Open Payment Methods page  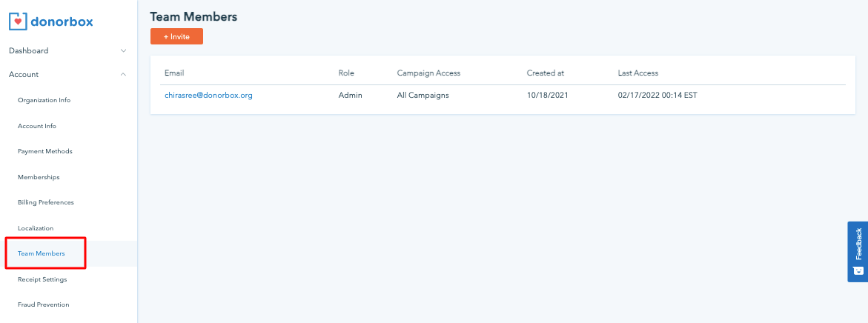45,151
